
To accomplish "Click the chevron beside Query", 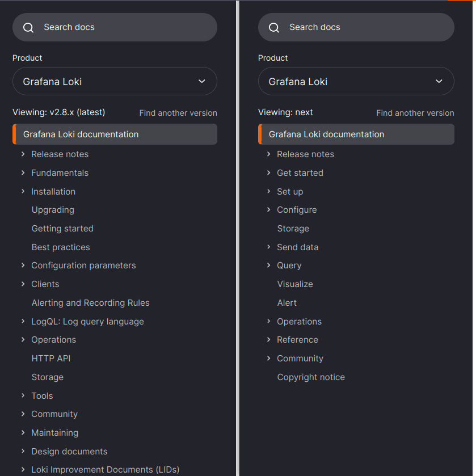I will click(268, 265).
